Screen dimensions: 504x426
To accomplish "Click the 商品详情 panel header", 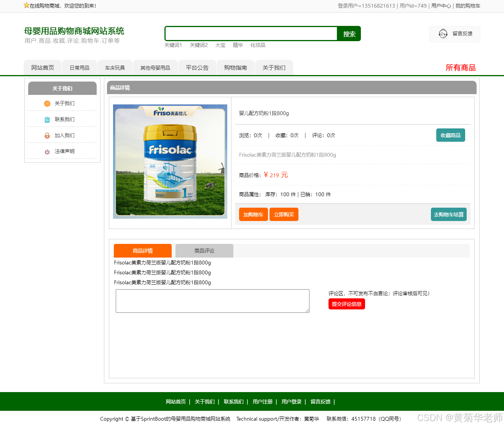I will [292, 88].
